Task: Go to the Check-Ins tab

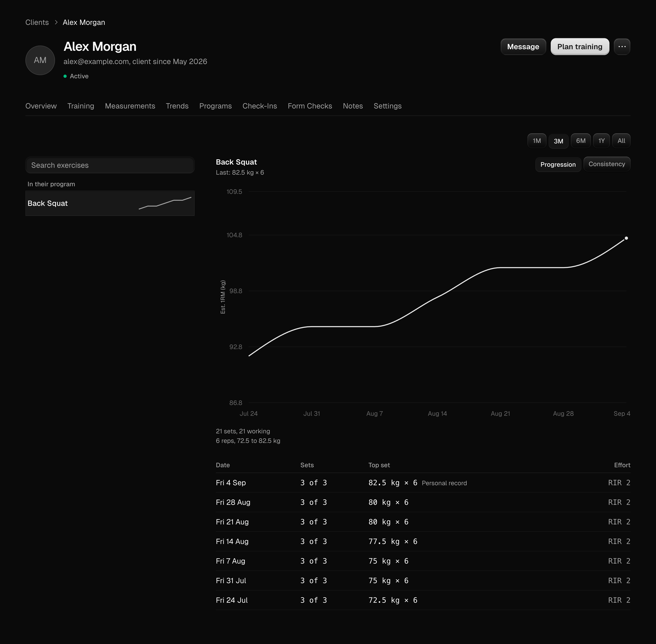Action: coord(260,106)
